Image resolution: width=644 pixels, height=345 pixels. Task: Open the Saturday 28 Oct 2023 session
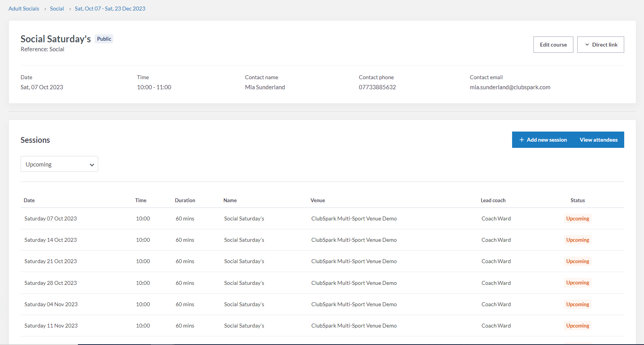pos(50,283)
